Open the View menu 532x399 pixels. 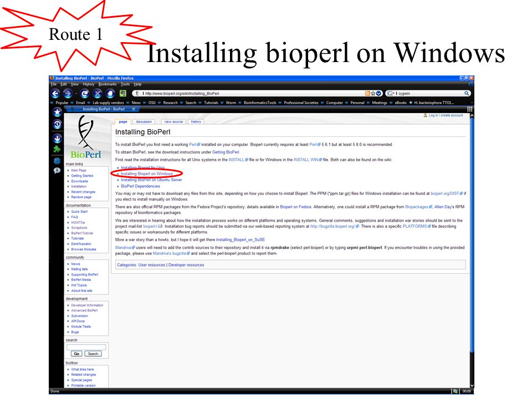click(x=75, y=84)
